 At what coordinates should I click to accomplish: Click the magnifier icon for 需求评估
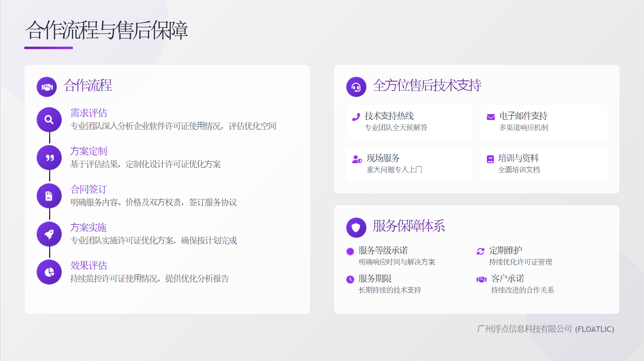pyautogui.click(x=49, y=120)
